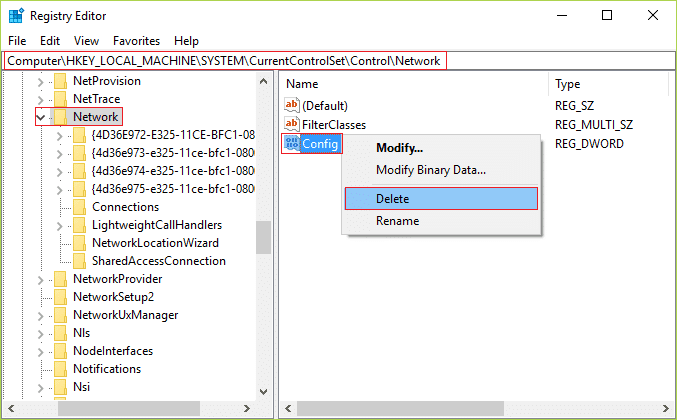This screenshot has width=677, height=420.
Task: Click the {4d36e973-e325 folder icon
Action: (79, 153)
